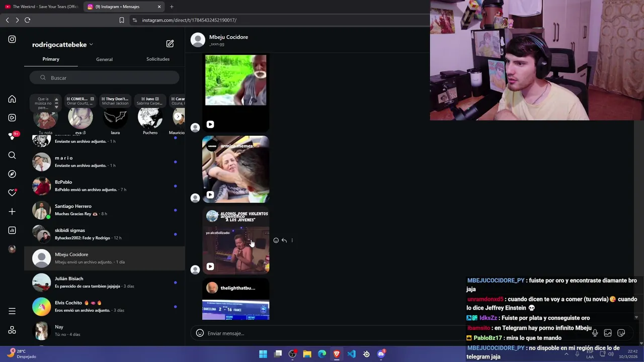Image resolution: width=644 pixels, height=362 pixels.
Task: Choose sticker or GIF icon
Action: click(x=621, y=333)
